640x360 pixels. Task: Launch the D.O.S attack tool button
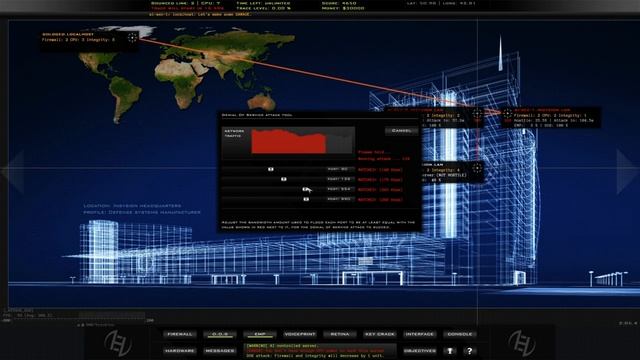pos(220,334)
